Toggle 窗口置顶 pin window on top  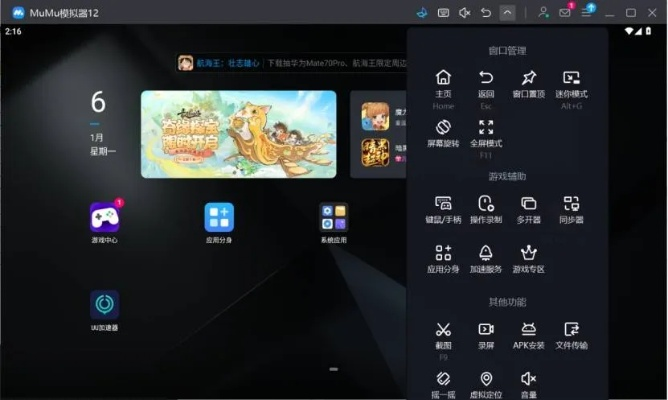coord(528,78)
